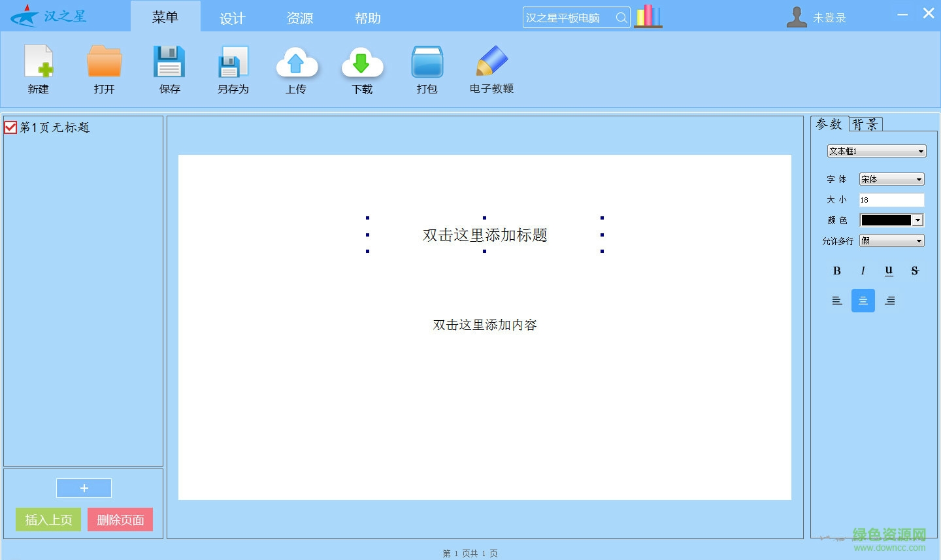Image resolution: width=941 pixels, height=560 pixels.
Task: Delete the current page via 删除页面
Action: point(120,519)
